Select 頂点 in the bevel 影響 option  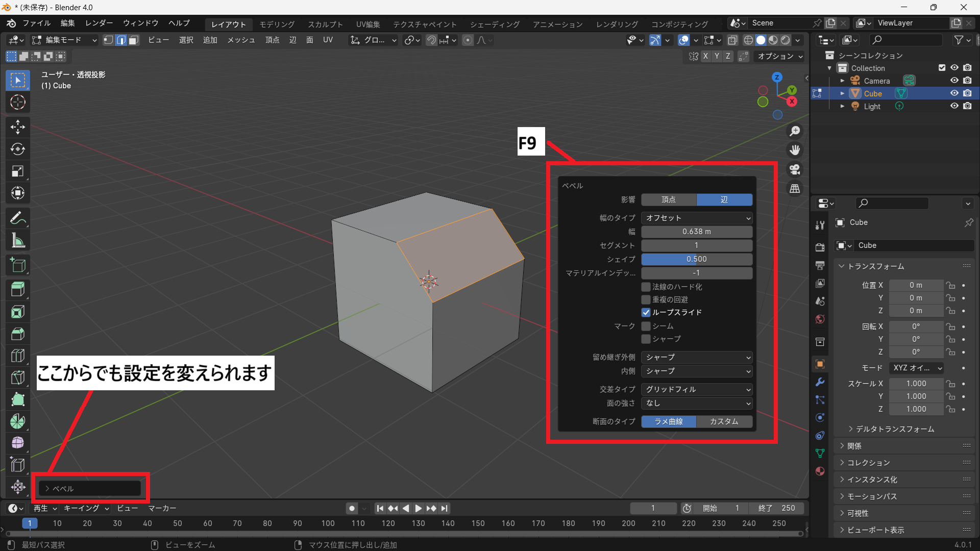click(x=668, y=199)
